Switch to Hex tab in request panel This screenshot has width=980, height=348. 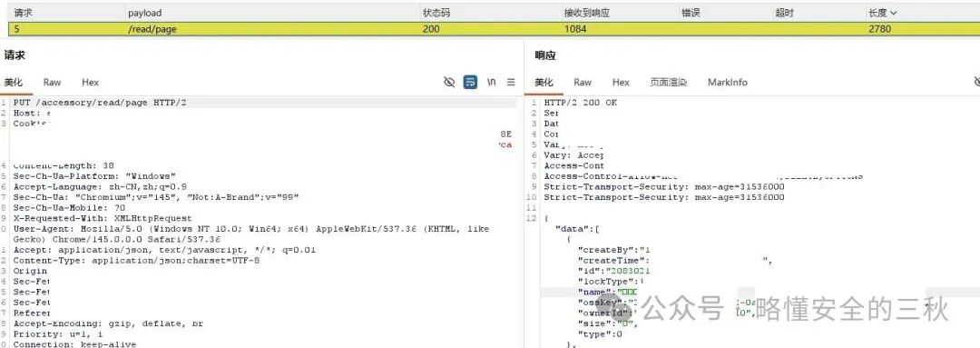(x=90, y=82)
